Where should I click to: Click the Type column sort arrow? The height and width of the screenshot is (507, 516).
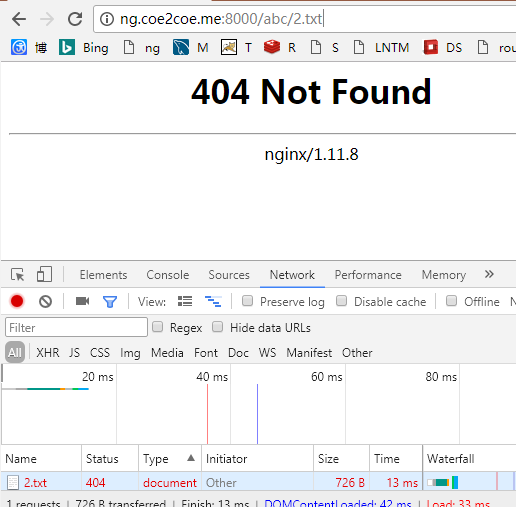pos(191,458)
